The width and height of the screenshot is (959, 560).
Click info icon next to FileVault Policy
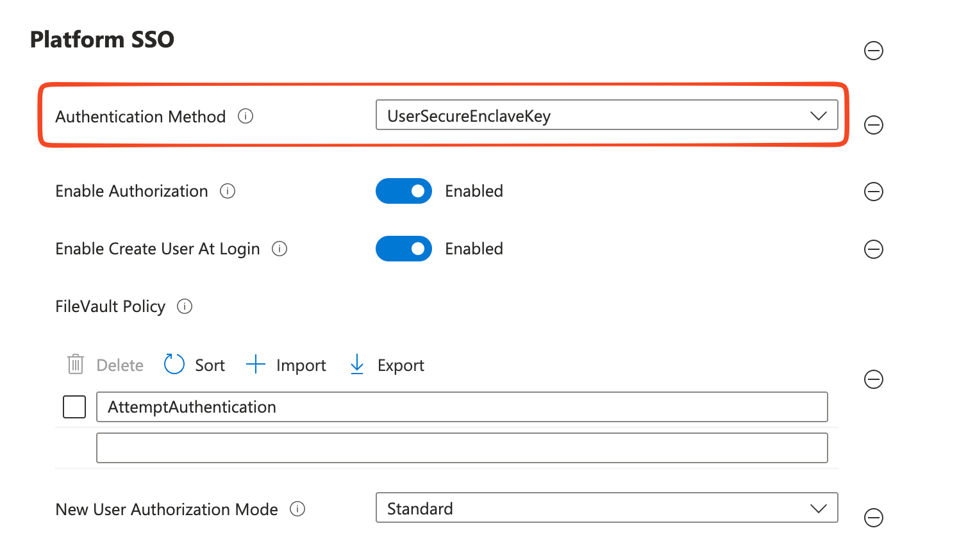[185, 306]
